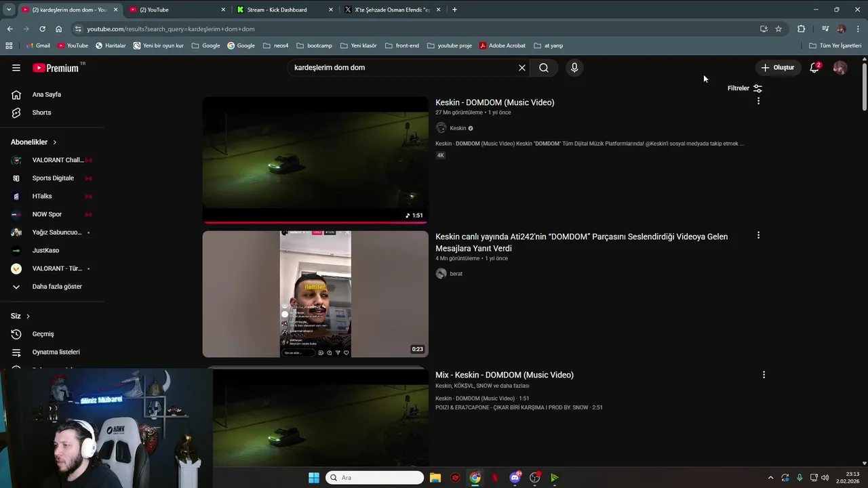Image resolution: width=868 pixels, height=488 pixels.
Task: Open options menu for Keskin - DOMDOM video
Action: coord(758,101)
